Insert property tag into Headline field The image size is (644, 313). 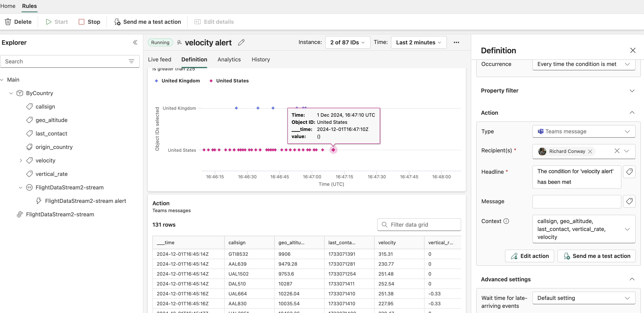point(629,172)
